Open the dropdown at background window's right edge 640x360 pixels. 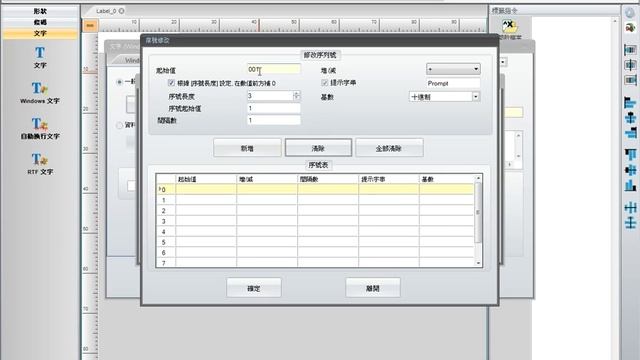pyautogui.click(x=503, y=62)
